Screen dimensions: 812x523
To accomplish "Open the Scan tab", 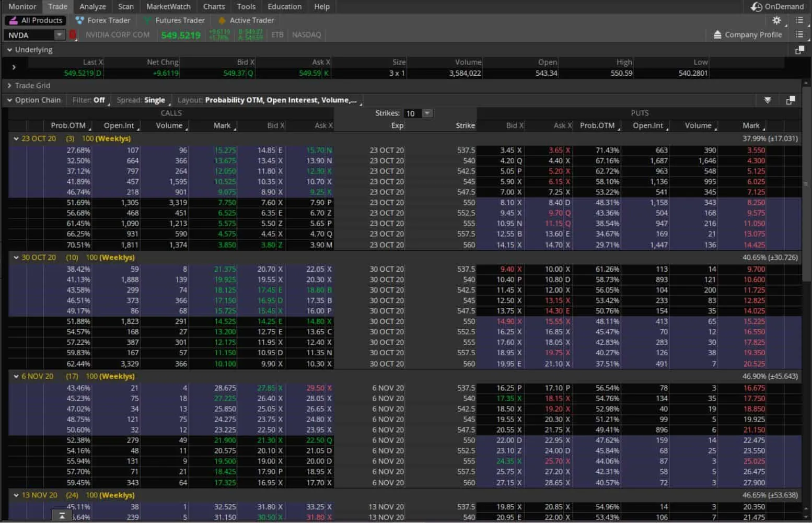I will click(126, 7).
